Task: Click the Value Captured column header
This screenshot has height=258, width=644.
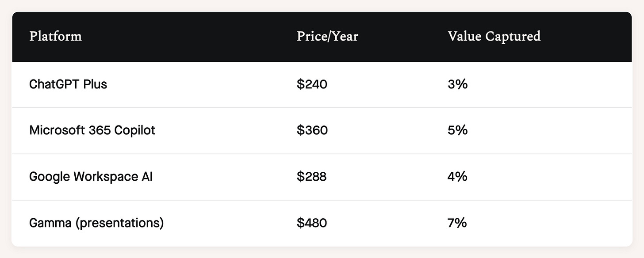Action: tap(494, 36)
